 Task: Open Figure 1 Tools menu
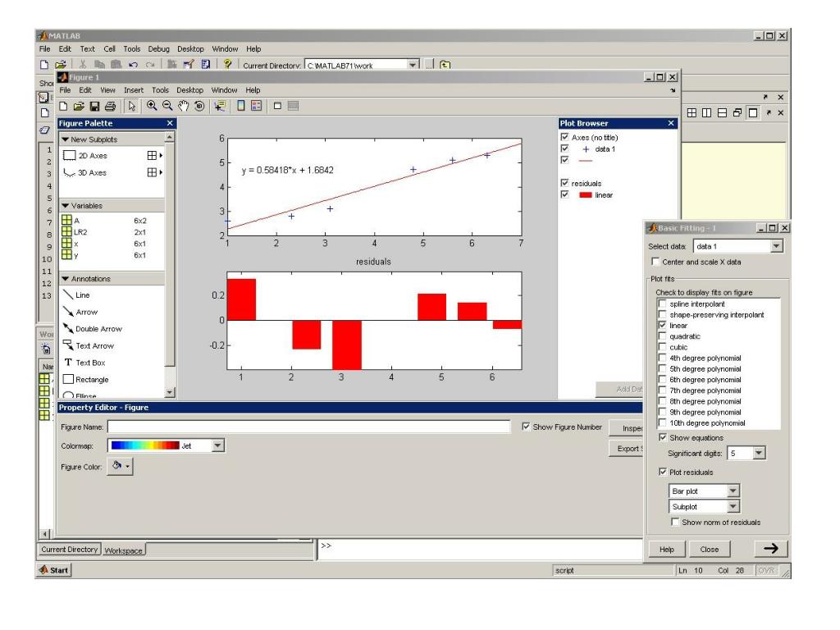(x=160, y=90)
